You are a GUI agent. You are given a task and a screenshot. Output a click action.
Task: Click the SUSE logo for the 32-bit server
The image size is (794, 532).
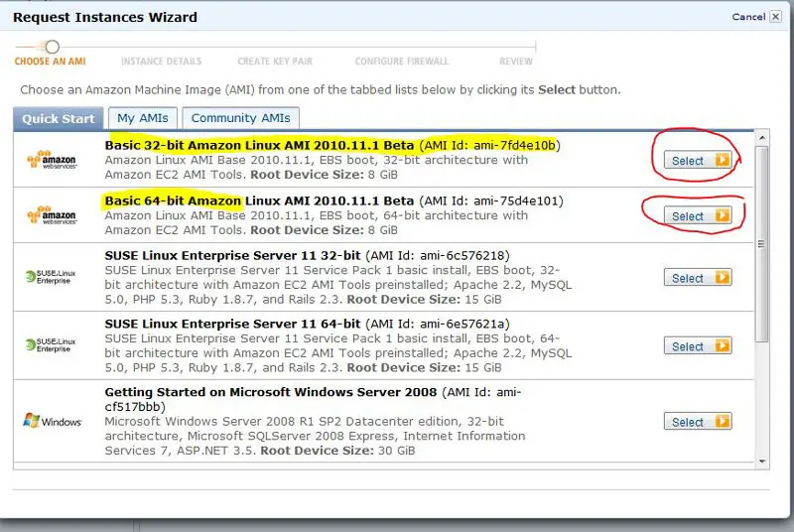point(51,277)
